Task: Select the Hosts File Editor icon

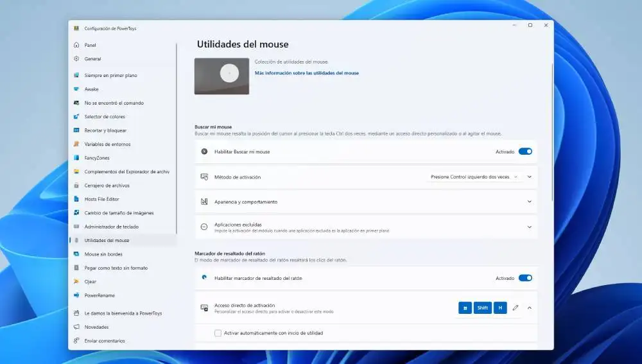Action: (76, 199)
